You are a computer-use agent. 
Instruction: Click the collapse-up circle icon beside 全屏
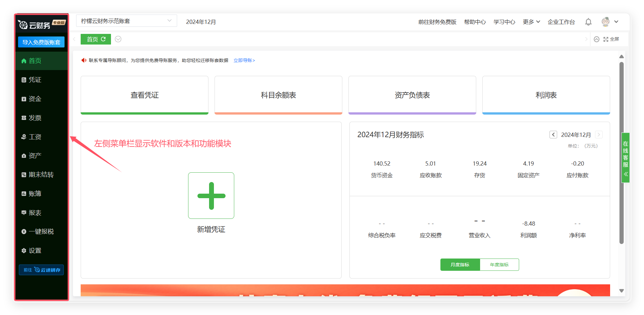597,39
